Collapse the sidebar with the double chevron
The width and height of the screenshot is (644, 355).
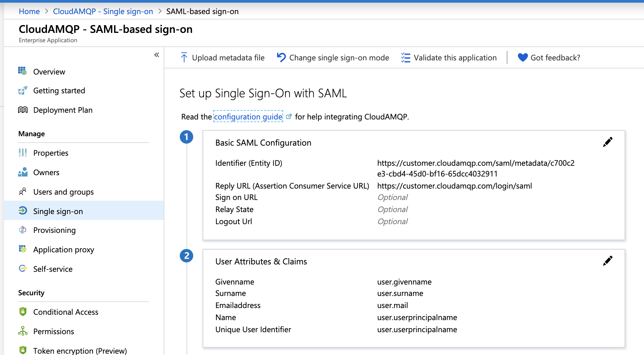pos(157,55)
